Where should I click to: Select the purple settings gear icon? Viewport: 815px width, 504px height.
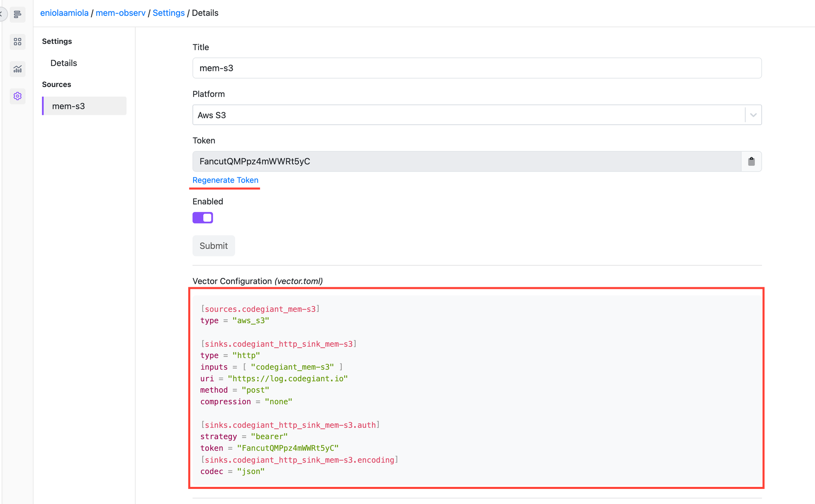click(x=17, y=96)
